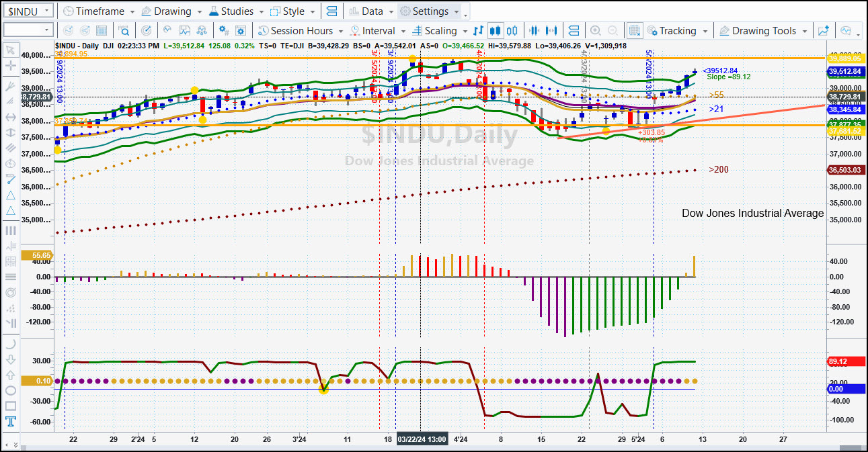Screen dimensions: 868x452
Task: Select the horizontal double-arrow tool in the sidebar
Action: (11, 117)
